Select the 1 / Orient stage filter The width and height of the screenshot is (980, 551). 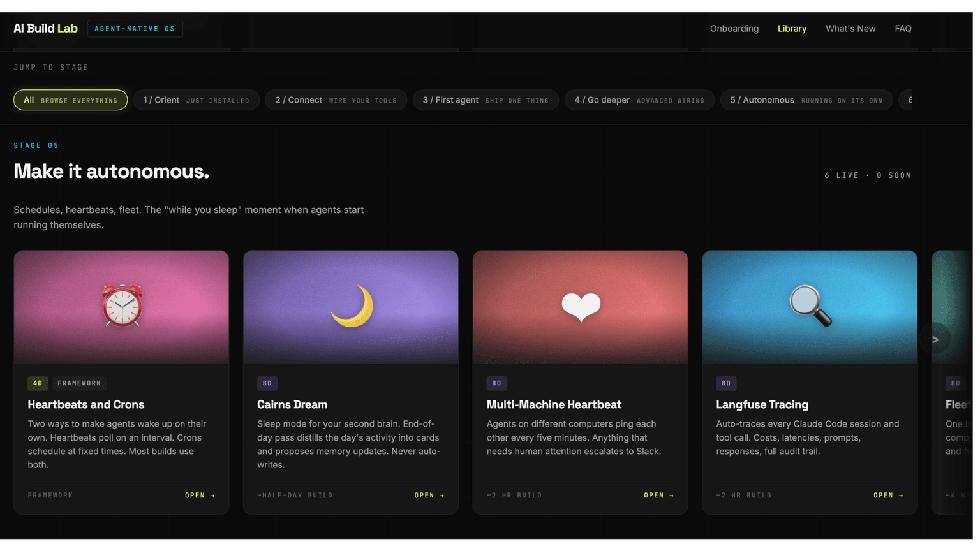196,100
